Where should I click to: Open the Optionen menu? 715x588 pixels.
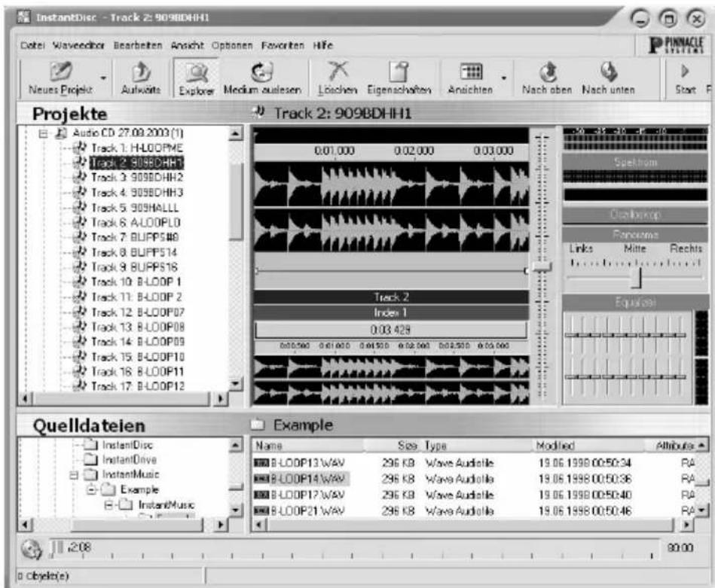click(231, 46)
